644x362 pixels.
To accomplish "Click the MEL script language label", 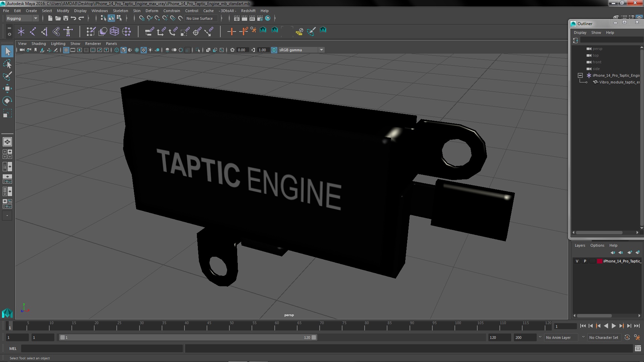I will 13,349.
